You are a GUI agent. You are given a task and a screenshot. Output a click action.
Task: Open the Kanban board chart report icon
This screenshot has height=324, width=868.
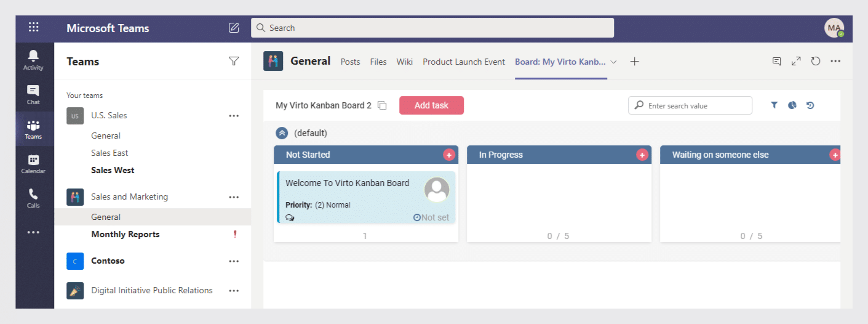(x=792, y=105)
